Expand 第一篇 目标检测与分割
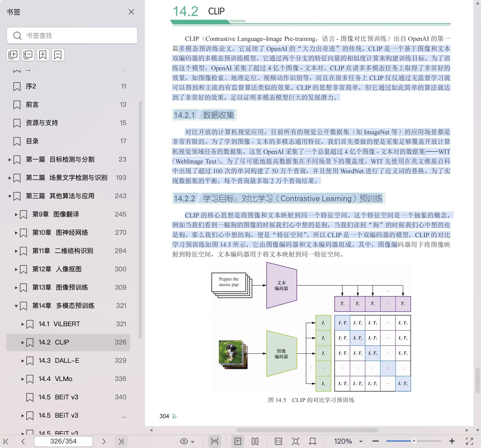This screenshot has height=448, width=481. (10, 160)
